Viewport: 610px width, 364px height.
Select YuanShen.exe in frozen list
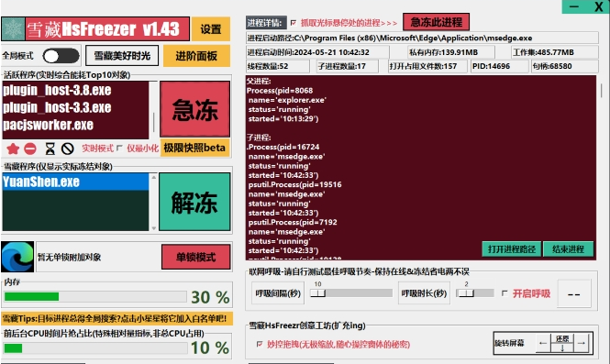[x=75, y=182]
